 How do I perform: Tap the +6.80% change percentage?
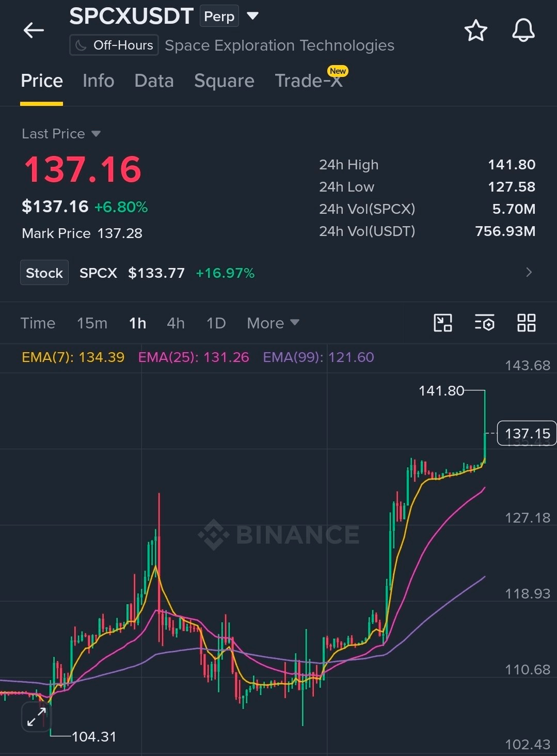(x=121, y=207)
